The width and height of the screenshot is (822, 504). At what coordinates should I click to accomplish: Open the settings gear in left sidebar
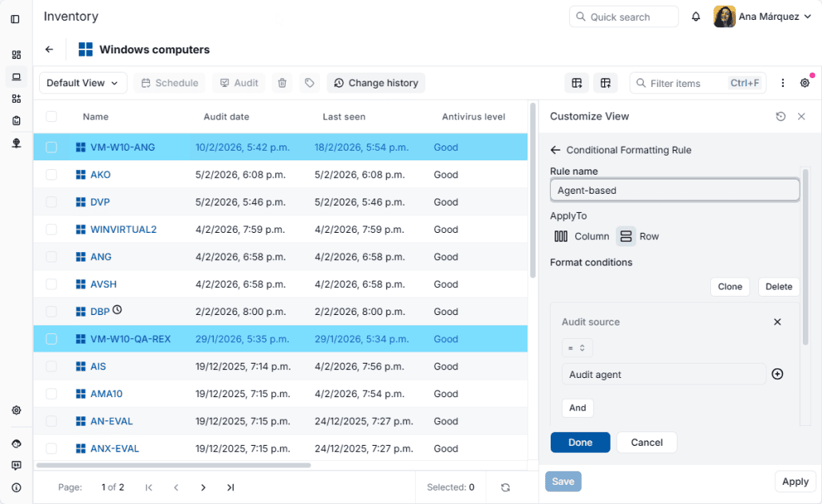click(16, 410)
